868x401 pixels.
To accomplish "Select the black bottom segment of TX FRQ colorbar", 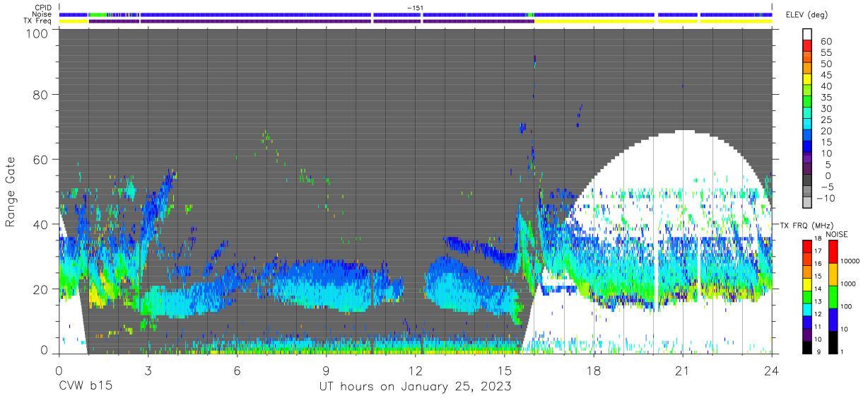I will tap(808, 346).
